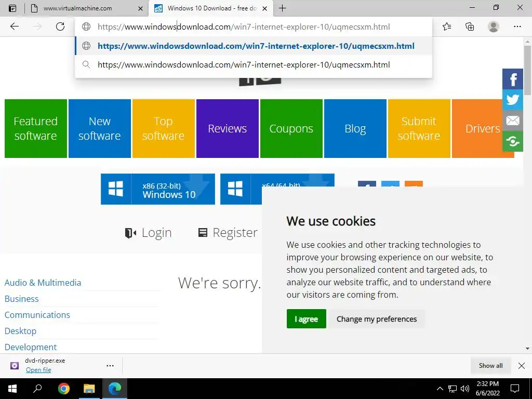The height and width of the screenshot is (399, 532).
Task: Close the www.virtualmachine.com tab
Action: click(140, 8)
